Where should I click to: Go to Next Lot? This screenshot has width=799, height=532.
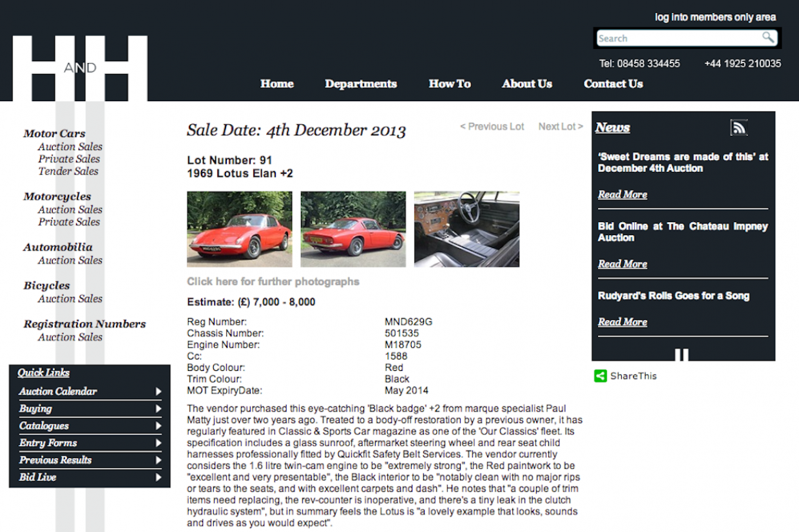[561, 127]
